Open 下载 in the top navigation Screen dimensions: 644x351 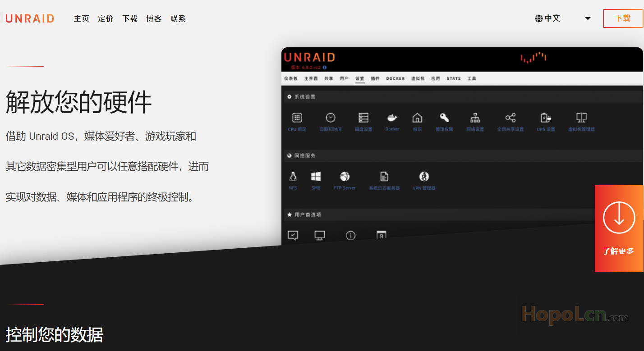coord(130,18)
